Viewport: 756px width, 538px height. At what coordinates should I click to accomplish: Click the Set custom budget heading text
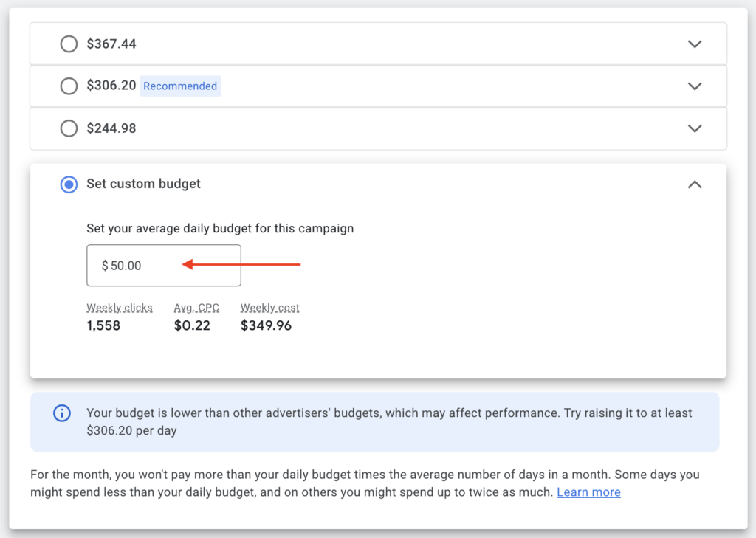coord(143,184)
